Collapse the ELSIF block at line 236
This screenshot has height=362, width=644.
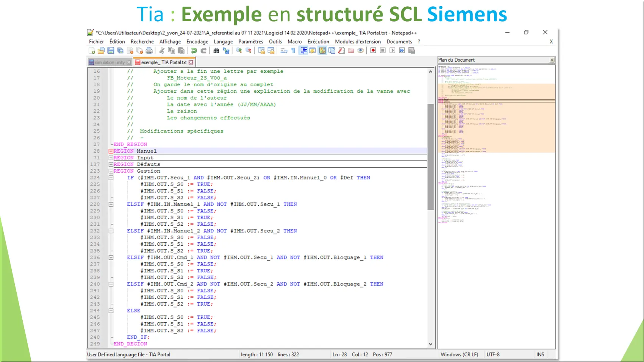[111, 257]
